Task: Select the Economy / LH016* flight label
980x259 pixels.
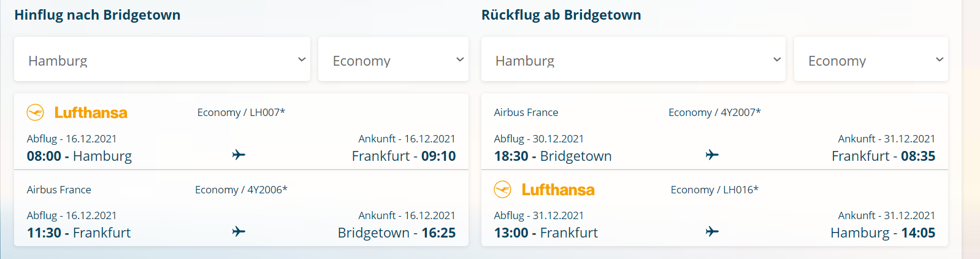Action: 714,190
